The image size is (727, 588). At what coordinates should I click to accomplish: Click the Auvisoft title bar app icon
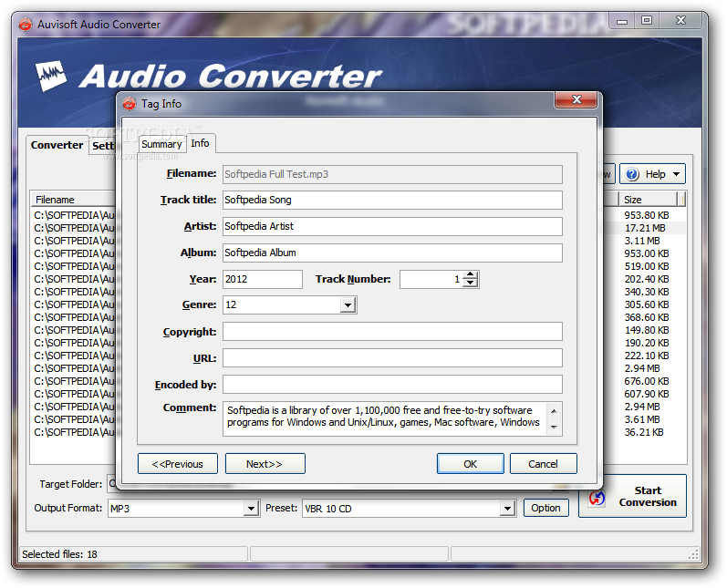click(26, 24)
